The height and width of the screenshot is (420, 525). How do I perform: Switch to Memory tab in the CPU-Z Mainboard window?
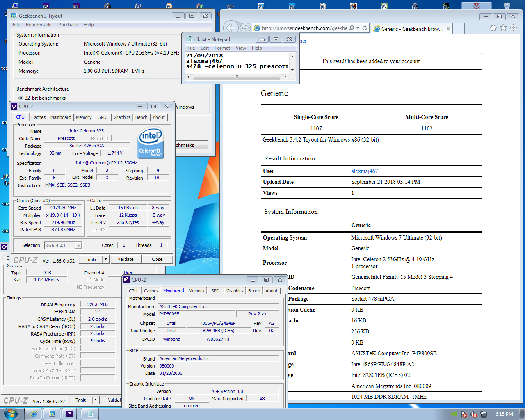[x=196, y=291]
